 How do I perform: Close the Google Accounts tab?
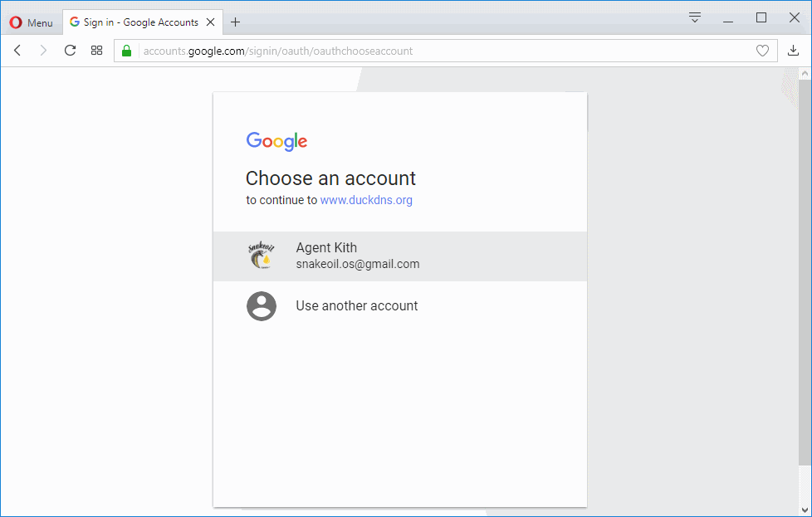pyautogui.click(x=210, y=22)
